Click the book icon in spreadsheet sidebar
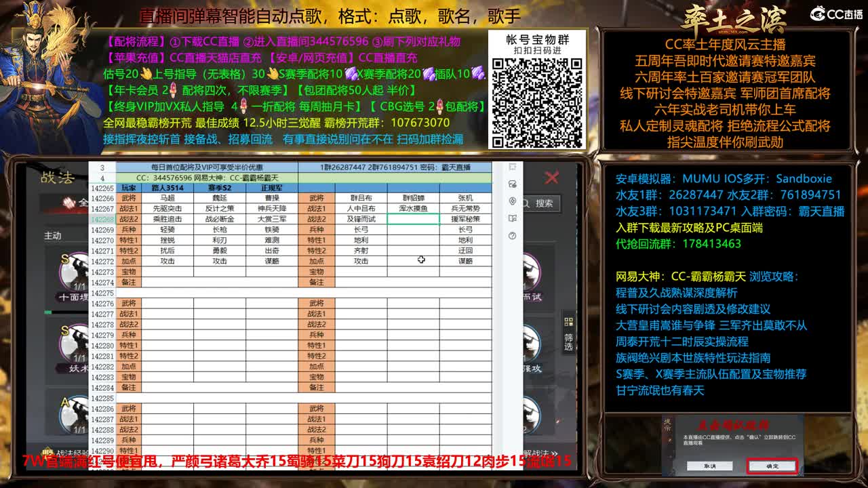The height and width of the screenshot is (488, 868). [512, 218]
